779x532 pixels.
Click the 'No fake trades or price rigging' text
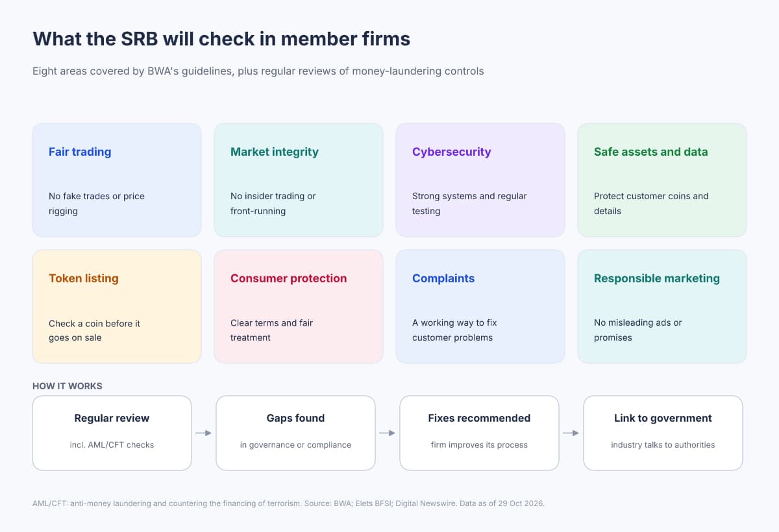pos(97,203)
